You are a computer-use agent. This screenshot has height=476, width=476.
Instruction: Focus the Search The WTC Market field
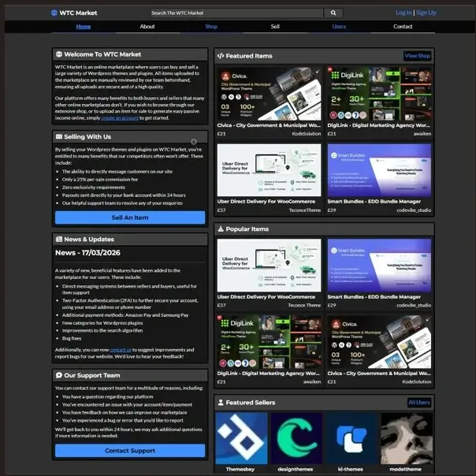point(237,13)
